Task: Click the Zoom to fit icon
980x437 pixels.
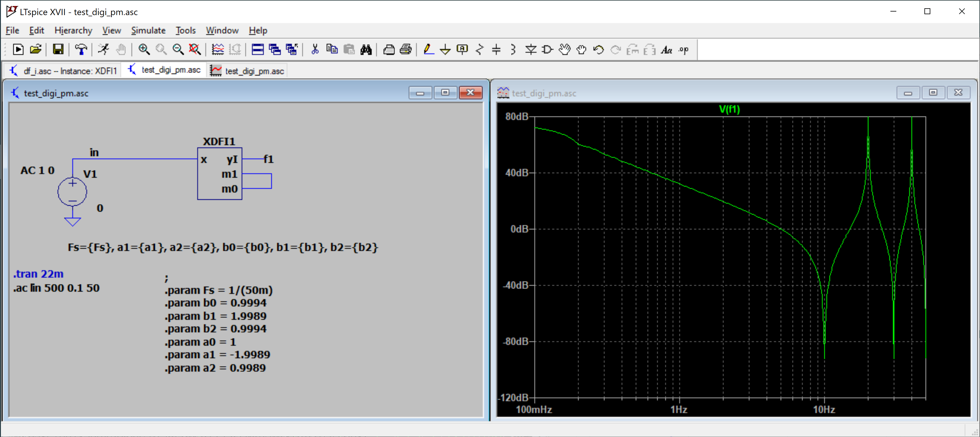Action: pos(195,49)
